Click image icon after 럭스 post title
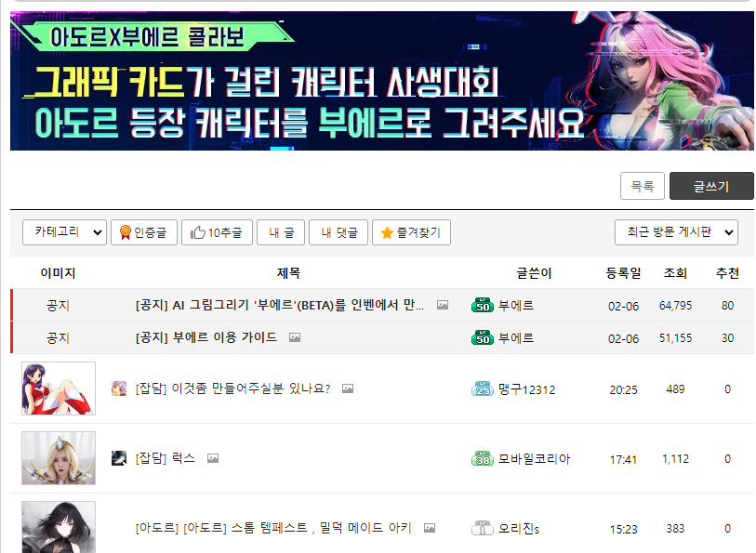756x553 pixels. click(213, 458)
